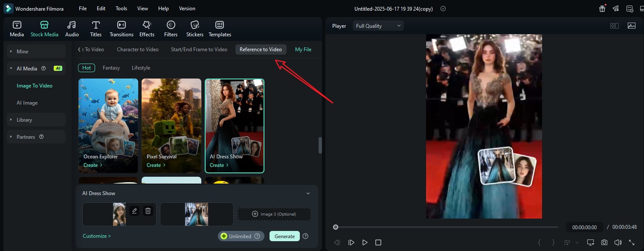Open the My File tab
The height and width of the screenshot is (251, 644).
[303, 50]
